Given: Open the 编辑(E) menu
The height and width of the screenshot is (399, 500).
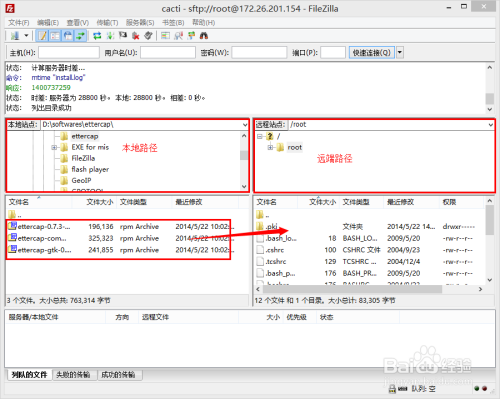Looking at the screenshot, I should click(x=48, y=23).
